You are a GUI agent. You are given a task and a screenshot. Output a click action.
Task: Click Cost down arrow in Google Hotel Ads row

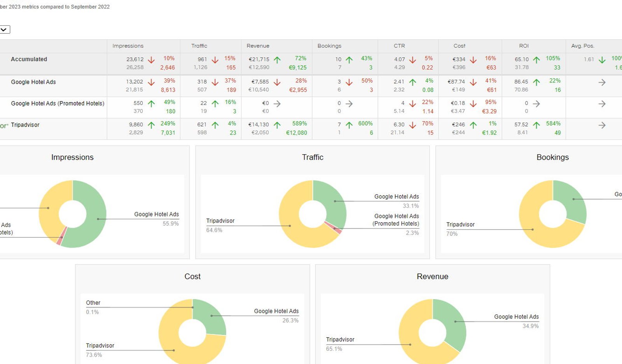click(x=473, y=82)
